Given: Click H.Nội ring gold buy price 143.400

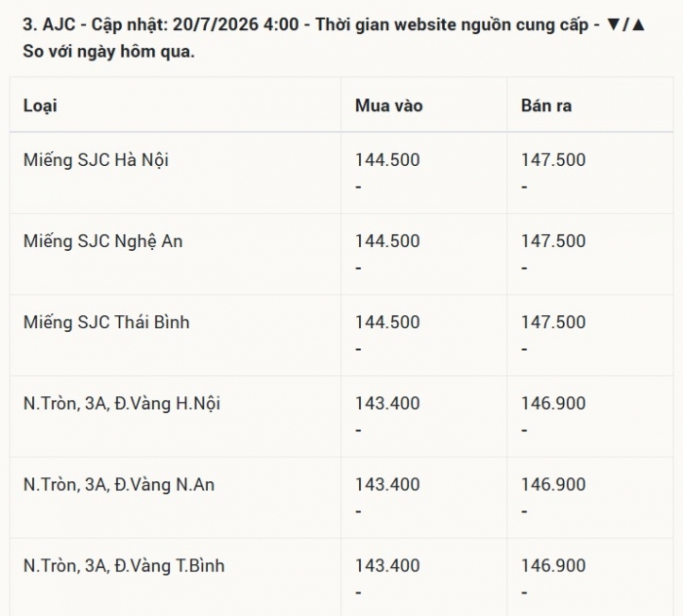Looking at the screenshot, I should pos(387,403).
